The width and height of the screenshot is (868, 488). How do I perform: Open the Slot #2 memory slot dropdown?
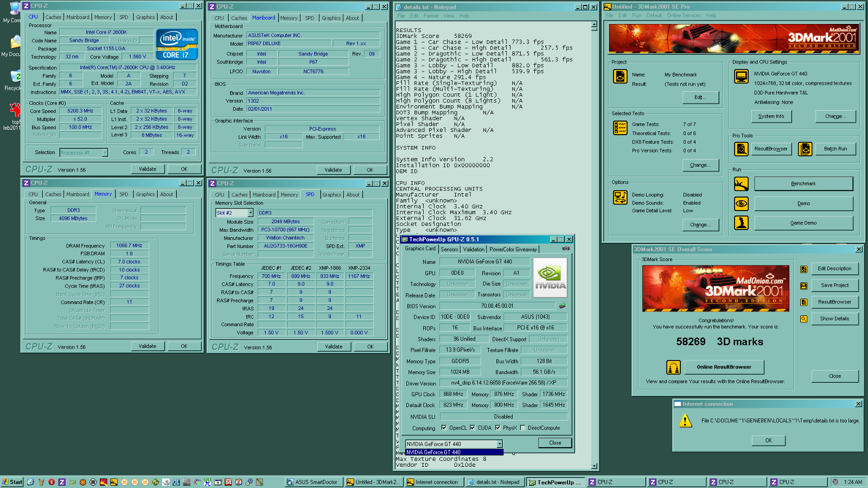click(251, 213)
